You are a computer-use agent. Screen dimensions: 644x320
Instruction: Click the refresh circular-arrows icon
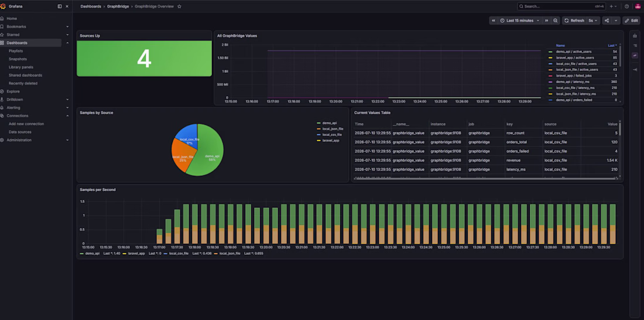(567, 21)
